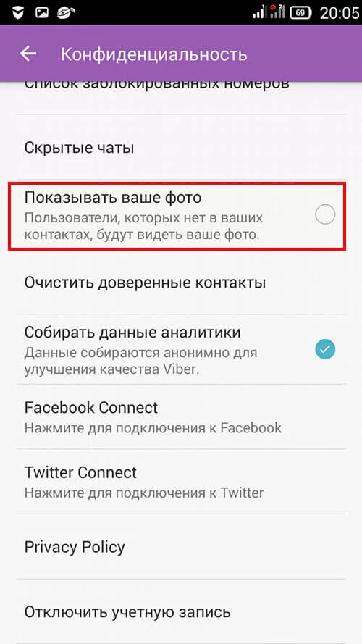The width and height of the screenshot is (362, 644).
Task: Disable the Собирать данные аналитики checkmark
Action: click(x=325, y=349)
